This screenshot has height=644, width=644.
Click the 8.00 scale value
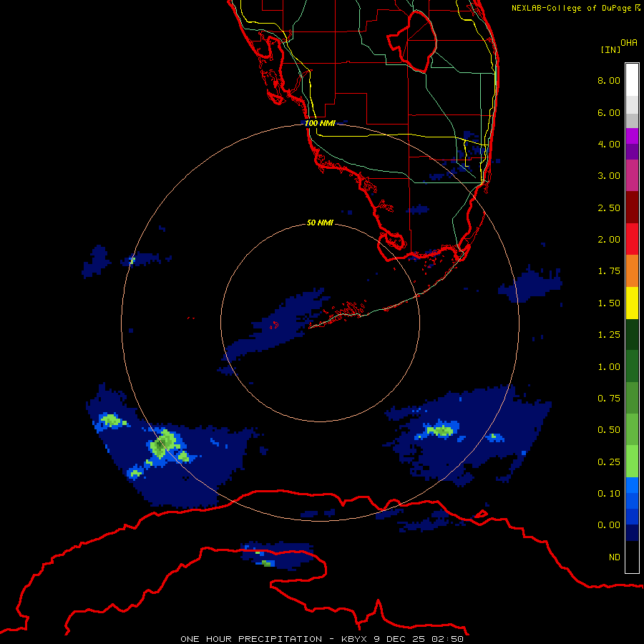609,80
